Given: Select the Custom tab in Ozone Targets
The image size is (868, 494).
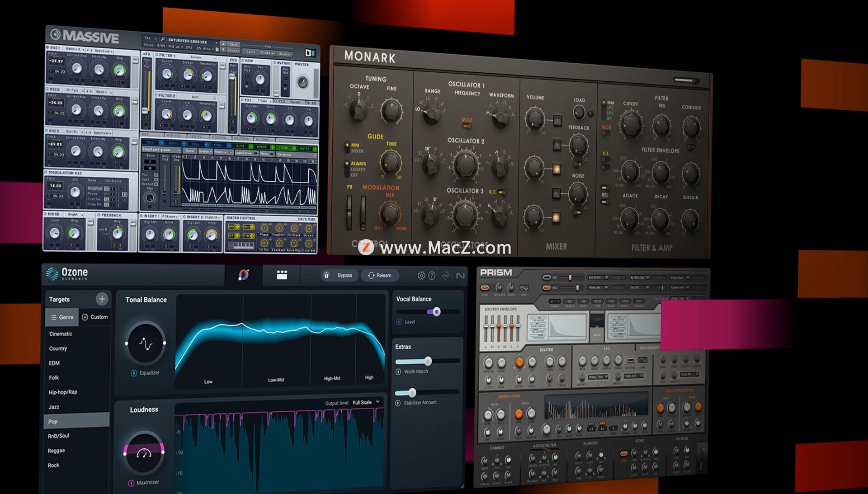Looking at the screenshot, I should click(x=95, y=317).
